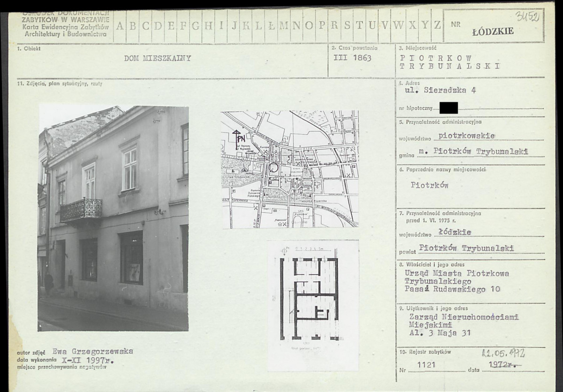Click the struck-through date "1972r."
This screenshot has height=392, width=563.
pos(505,365)
